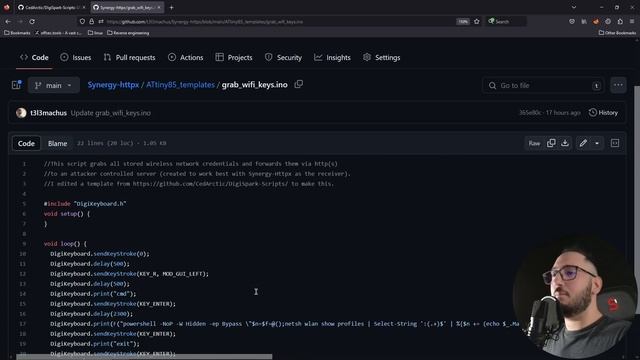Focus the browser Search box
Screen dimensions: 640x360
coord(506,21)
